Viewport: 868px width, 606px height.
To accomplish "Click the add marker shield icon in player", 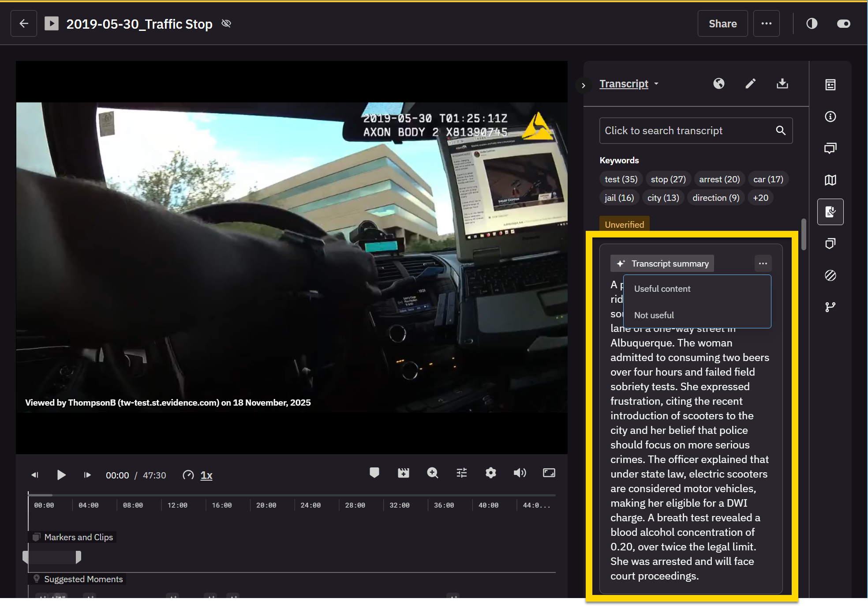I will (374, 473).
